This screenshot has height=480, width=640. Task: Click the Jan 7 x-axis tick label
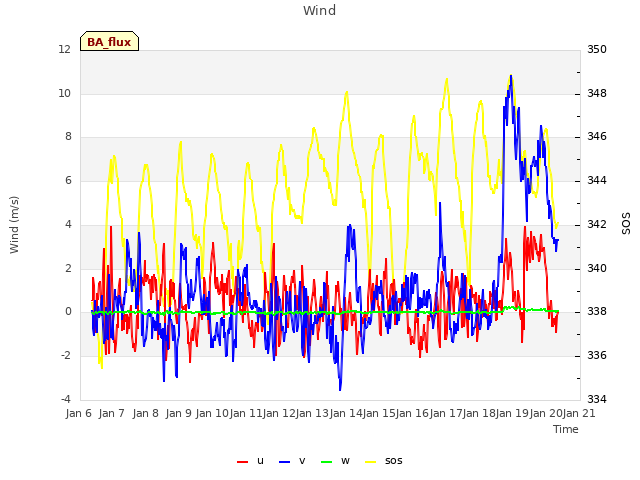[112, 413]
